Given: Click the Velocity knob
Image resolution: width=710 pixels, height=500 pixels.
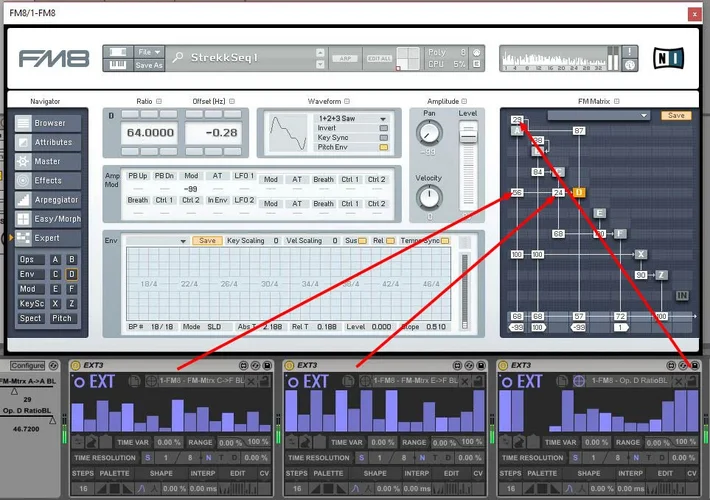Looking at the screenshot, I should pyautogui.click(x=429, y=197).
